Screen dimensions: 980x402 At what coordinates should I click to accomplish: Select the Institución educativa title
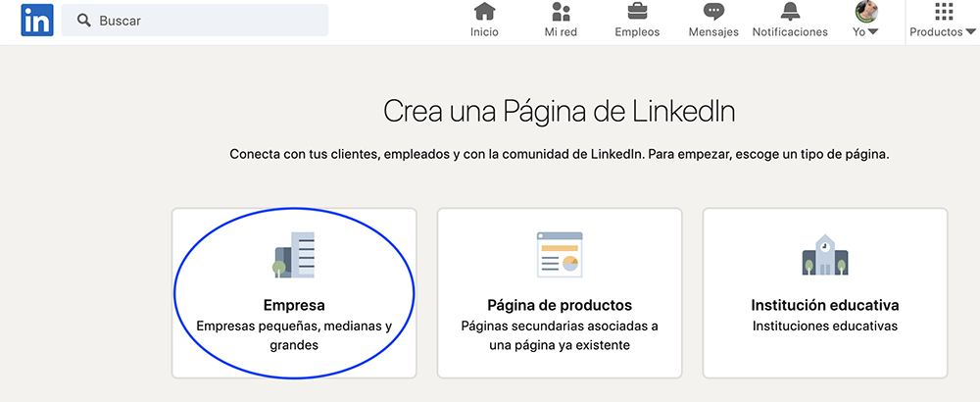tap(825, 306)
